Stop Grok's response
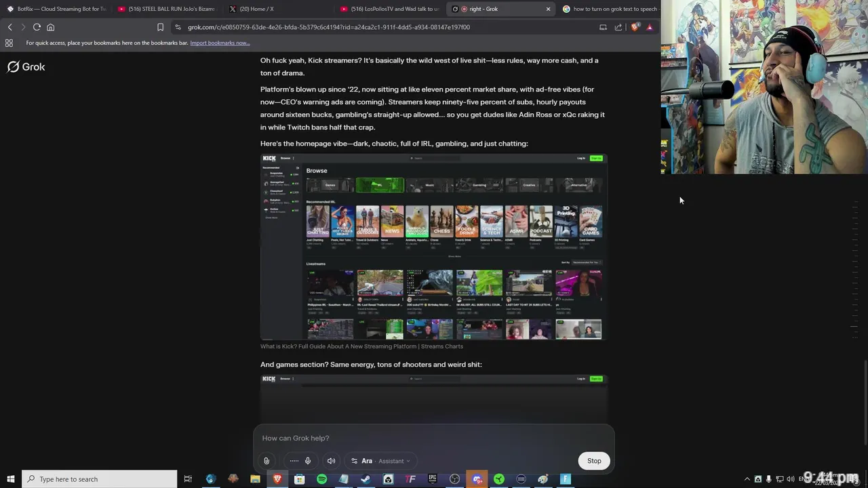 pos(594,461)
